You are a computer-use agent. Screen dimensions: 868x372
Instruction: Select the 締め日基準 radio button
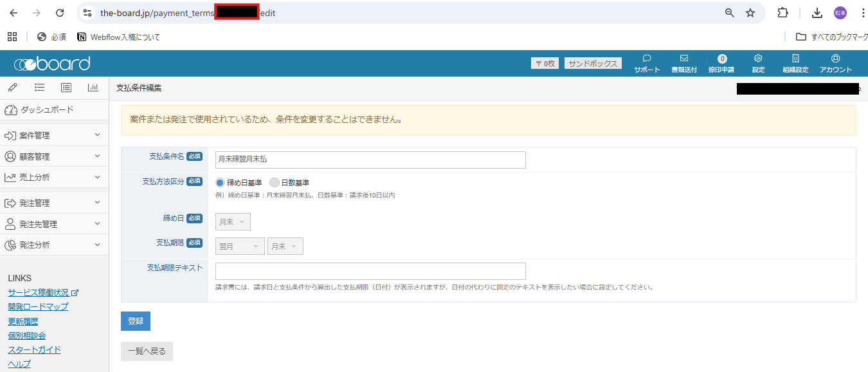click(220, 183)
